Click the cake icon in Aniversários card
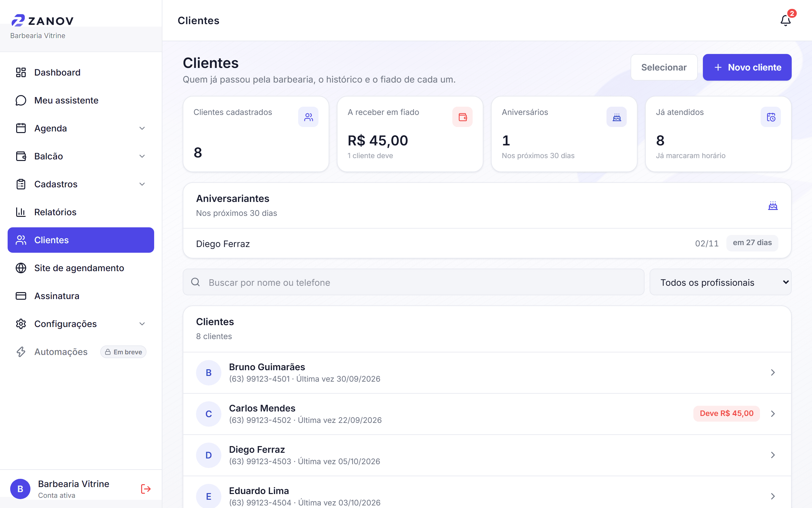Image resolution: width=812 pixels, height=508 pixels. point(617,117)
